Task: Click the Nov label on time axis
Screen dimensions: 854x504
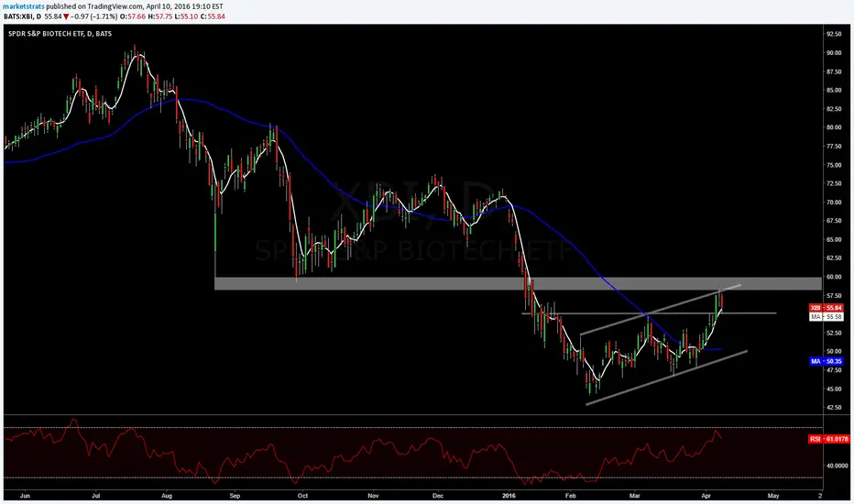Action: point(373,496)
